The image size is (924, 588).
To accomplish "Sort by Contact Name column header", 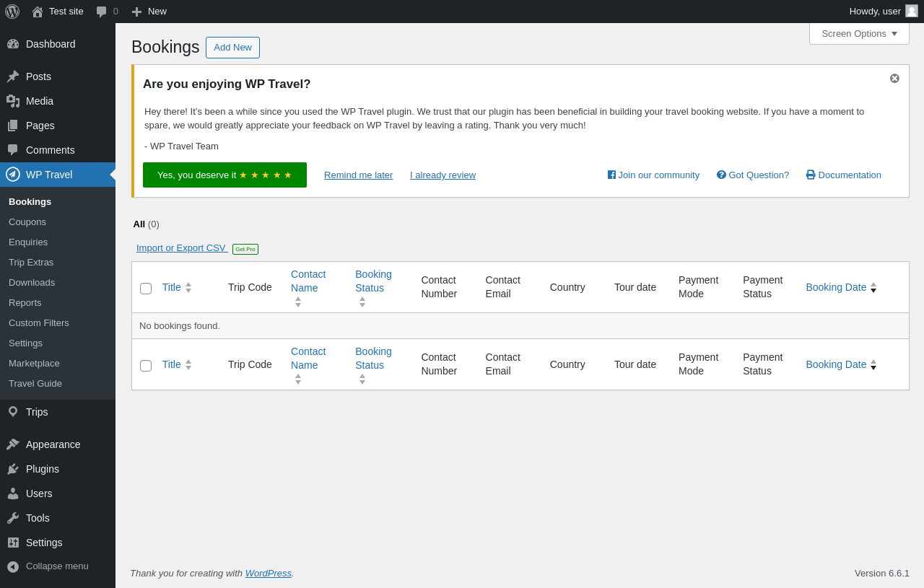I will click(308, 281).
